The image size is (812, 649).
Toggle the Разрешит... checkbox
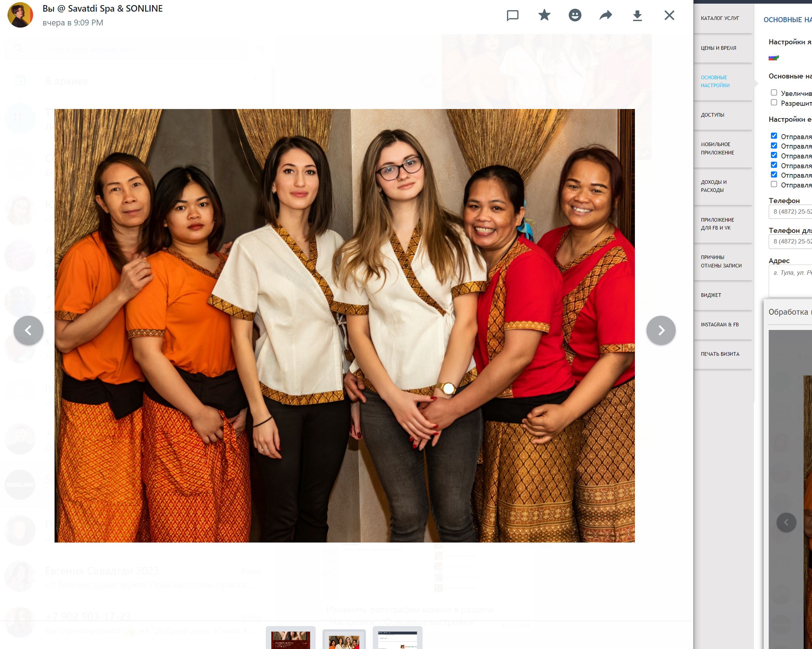coord(774,102)
